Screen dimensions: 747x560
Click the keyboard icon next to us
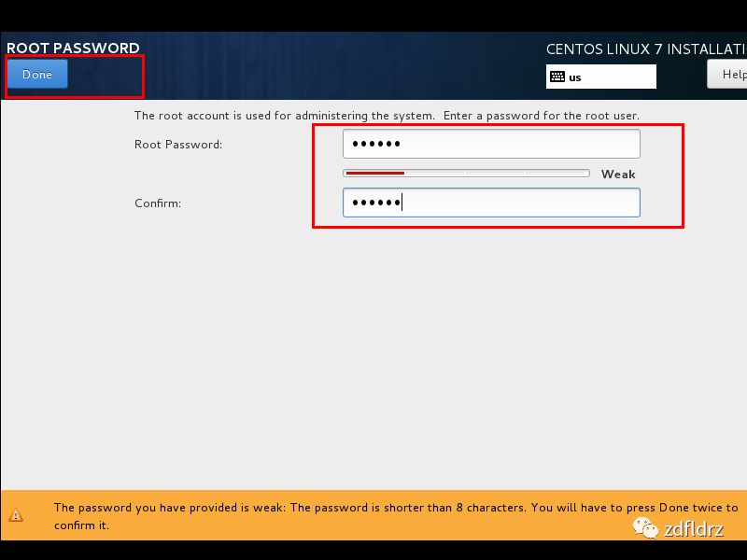coord(557,77)
